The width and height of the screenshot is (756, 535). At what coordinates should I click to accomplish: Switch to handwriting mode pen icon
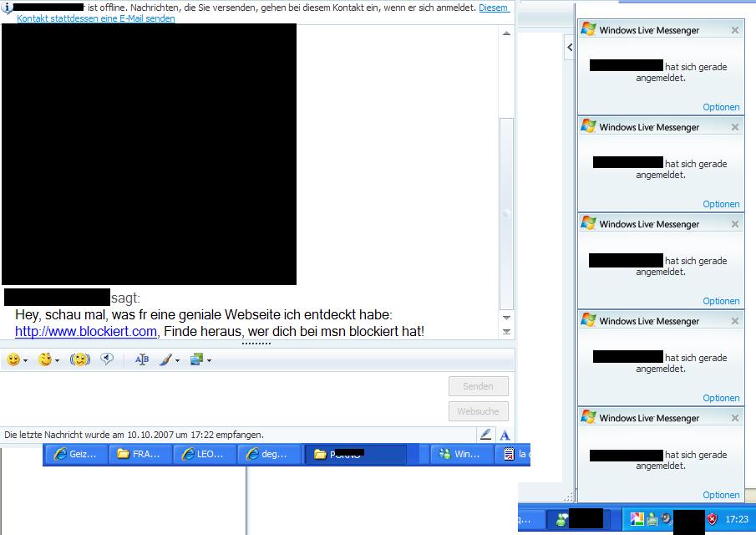coord(485,435)
